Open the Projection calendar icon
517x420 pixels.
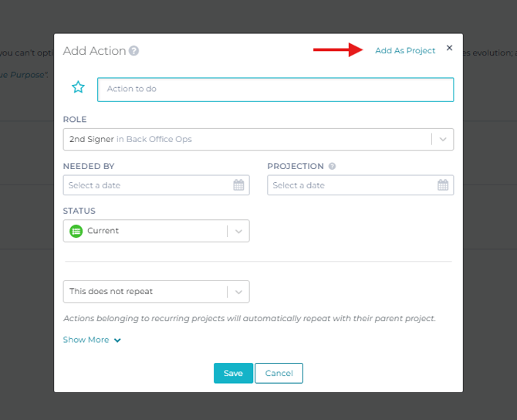point(443,185)
